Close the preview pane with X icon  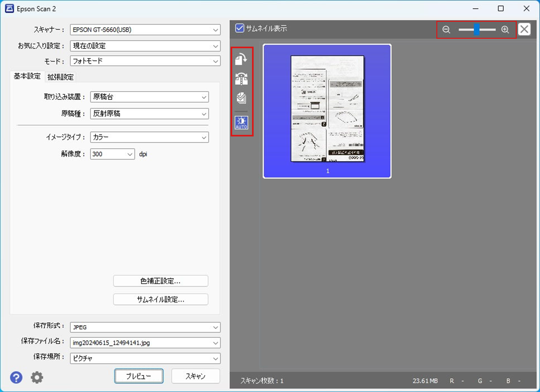(x=524, y=30)
